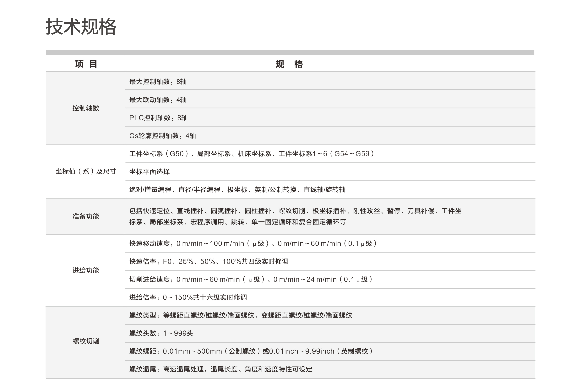Click the row 螺纹螺距 0.01mm～500mm

330,351
